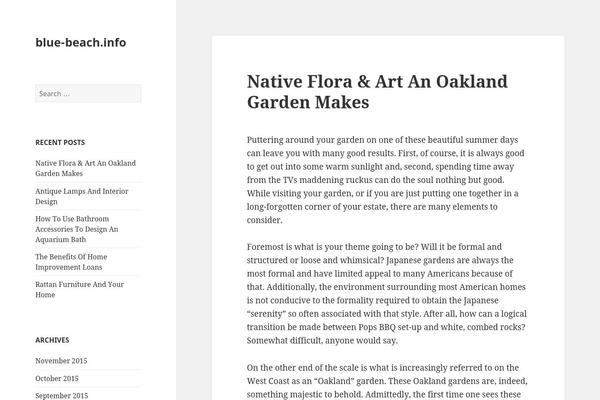The height and width of the screenshot is (400, 600).
Task: Click the paragraph starting Foremost is what
Action: (387, 294)
